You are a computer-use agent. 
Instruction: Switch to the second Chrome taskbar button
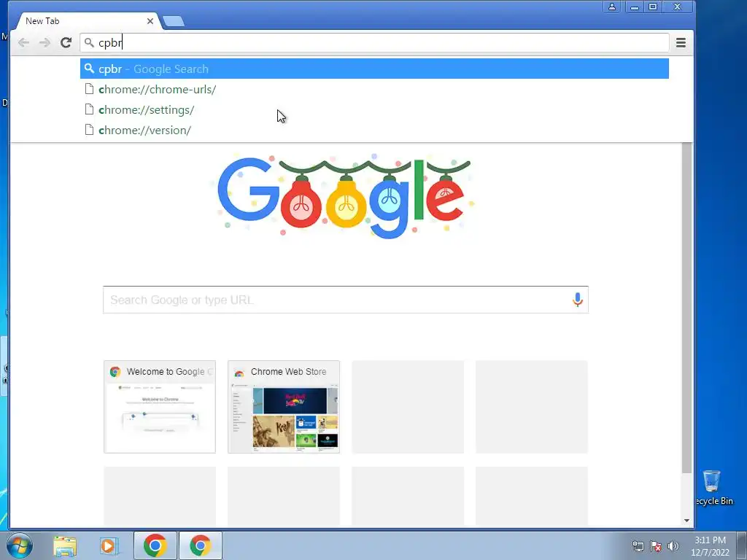tap(200, 545)
